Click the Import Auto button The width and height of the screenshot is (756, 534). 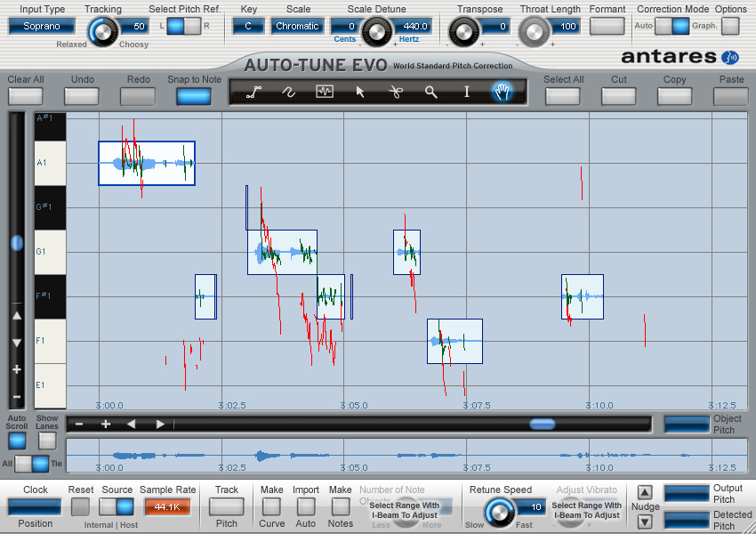click(x=306, y=506)
